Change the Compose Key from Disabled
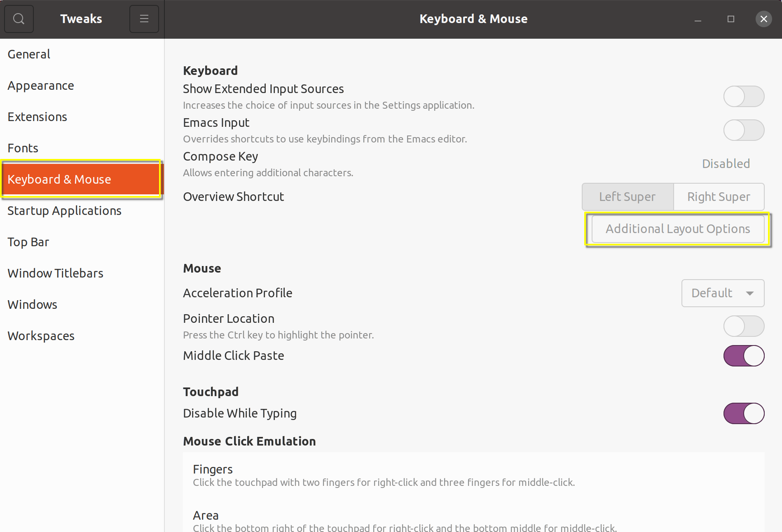This screenshot has height=532, width=782. point(726,163)
